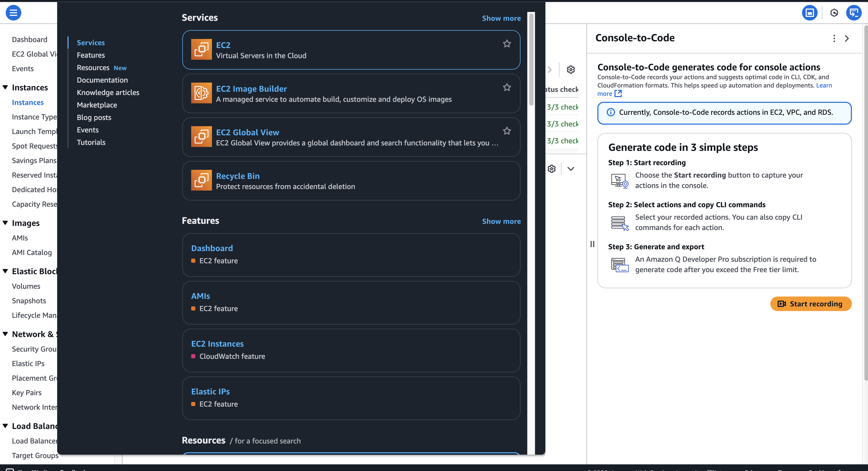Select Knowledge articles search category
Screen dimensions: 868x471
108,93
